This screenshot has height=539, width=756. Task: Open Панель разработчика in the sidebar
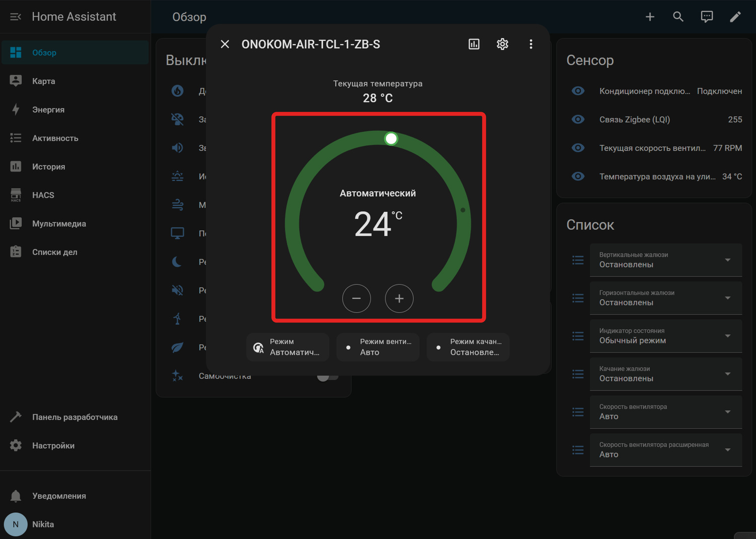coord(75,417)
